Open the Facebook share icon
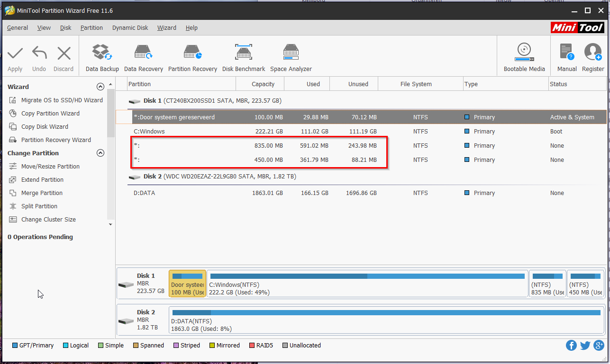610x364 pixels. (572, 346)
